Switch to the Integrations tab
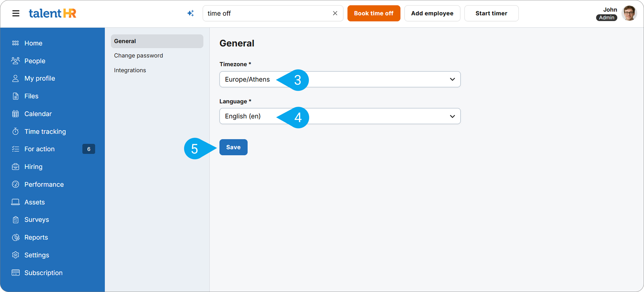Screen dimensions: 644x292 130,70
